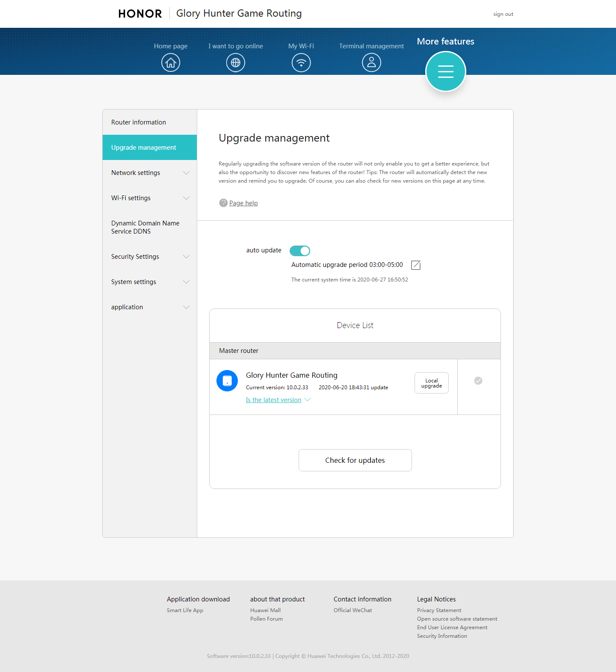Expand the System settings chevron
The image size is (616, 672).
[186, 282]
